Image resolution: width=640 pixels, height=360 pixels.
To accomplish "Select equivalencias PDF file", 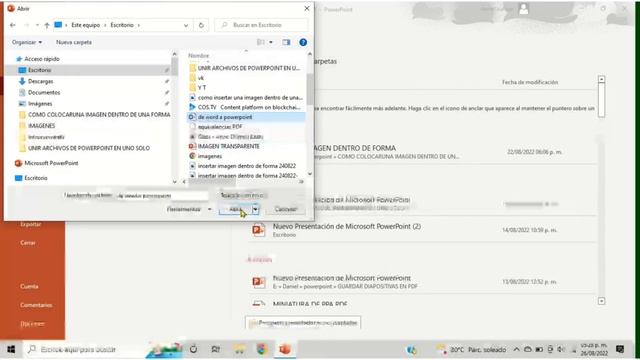I will [x=220, y=127].
